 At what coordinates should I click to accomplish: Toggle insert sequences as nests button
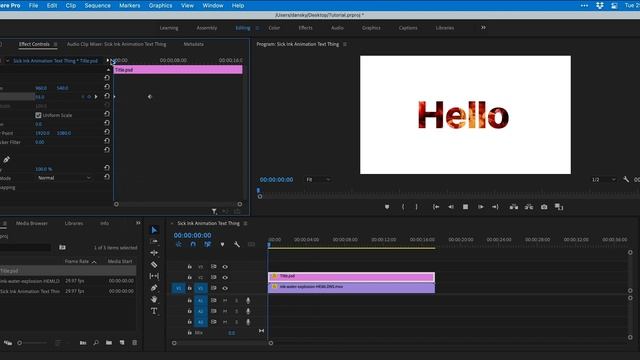click(178, 244)
